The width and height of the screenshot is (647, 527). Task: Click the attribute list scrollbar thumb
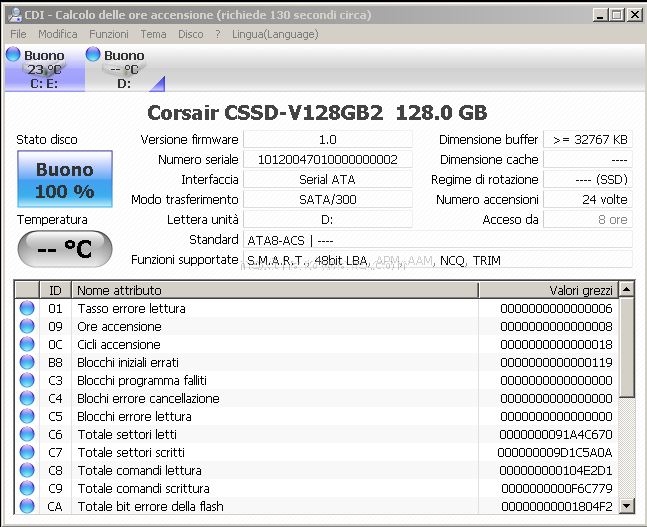point(626,347)
